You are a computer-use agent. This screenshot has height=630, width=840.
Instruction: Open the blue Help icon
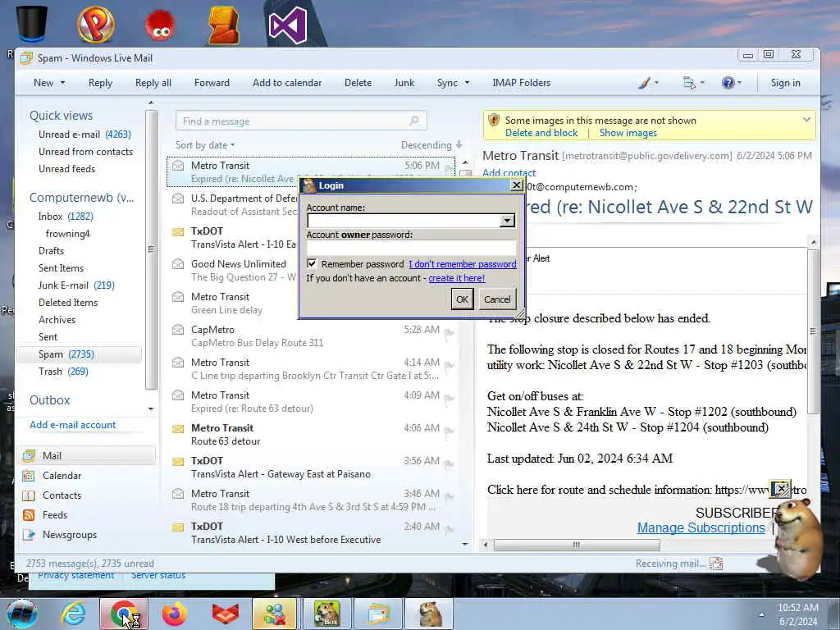point(728,83)
